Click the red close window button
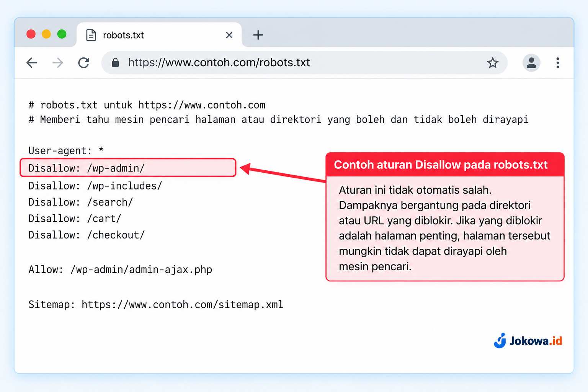The height and width of the screenshot is (392, 588). point(31,34)
